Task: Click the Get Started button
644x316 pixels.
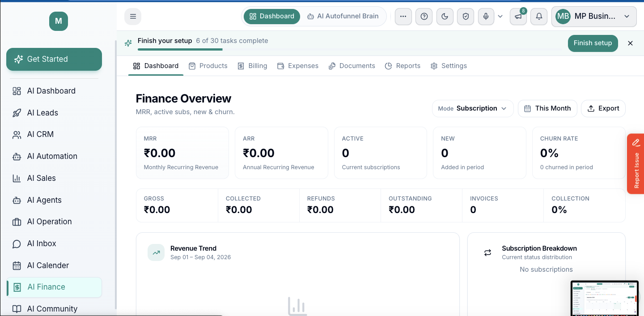Action: tap(54, 59)
